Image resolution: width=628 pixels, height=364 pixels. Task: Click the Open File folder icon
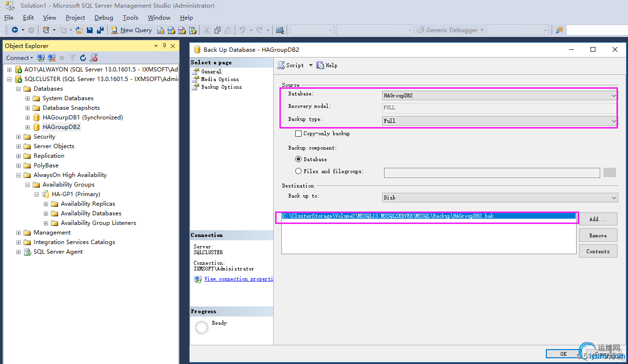[x=79, y=30]
